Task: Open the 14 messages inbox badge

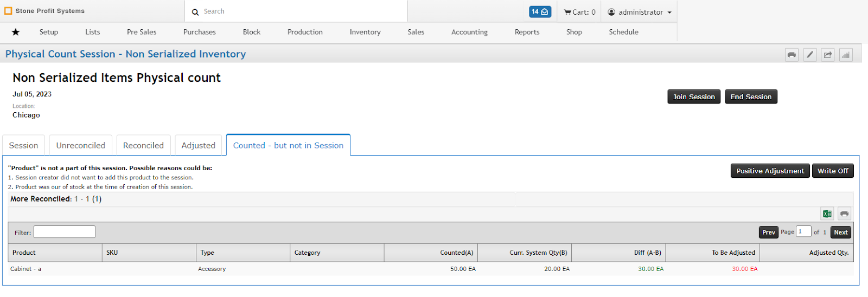Action: [x=540, y=11]
